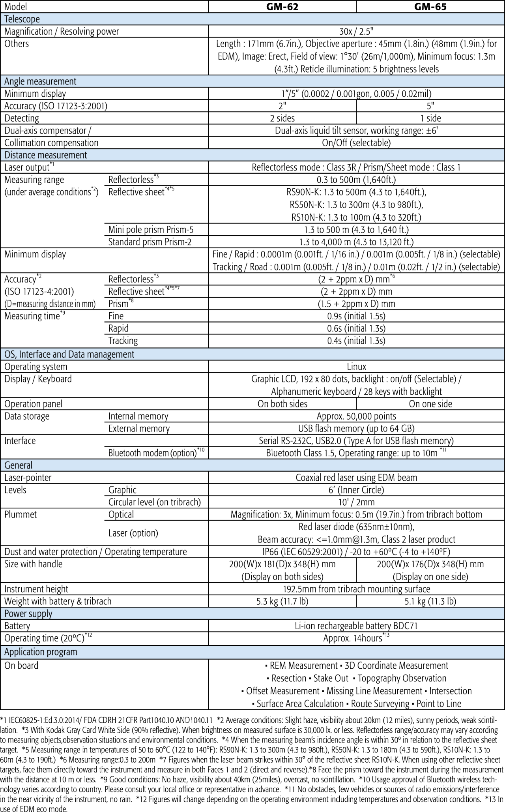The width and height of the screenshot is (505, 812).
Task: Select the Linux operating system value
Action: click(x=356, y=367)
